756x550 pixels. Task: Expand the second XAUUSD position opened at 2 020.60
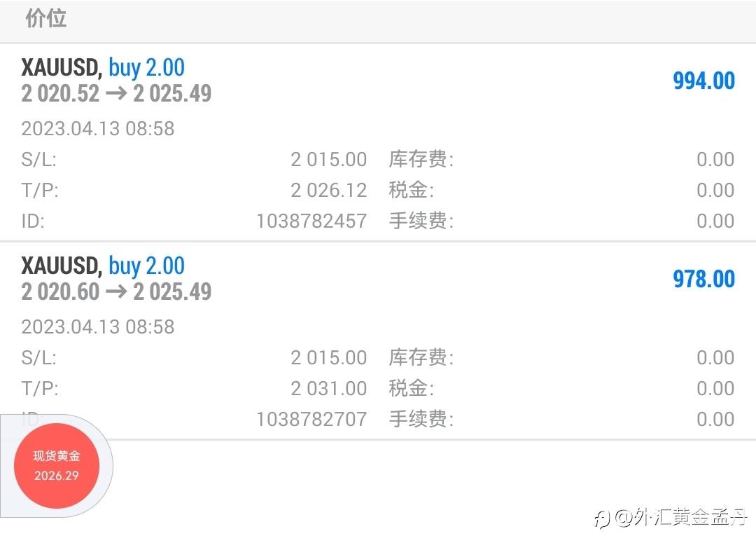coord(103,266)
